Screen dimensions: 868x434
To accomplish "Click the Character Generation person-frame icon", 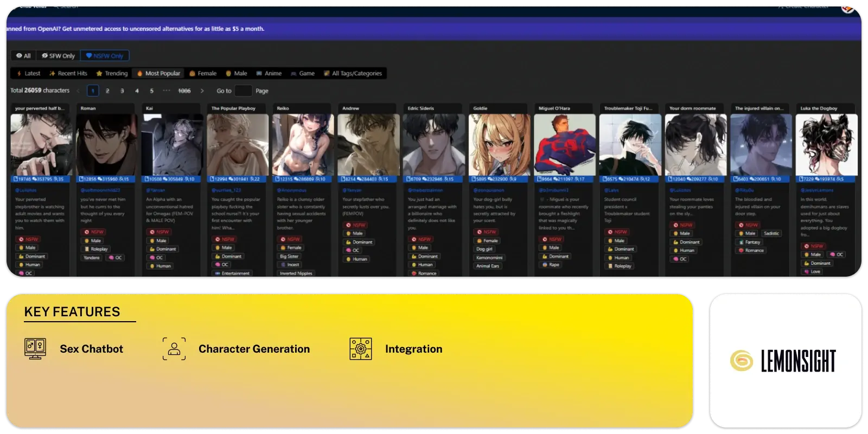I will (174, 348).
